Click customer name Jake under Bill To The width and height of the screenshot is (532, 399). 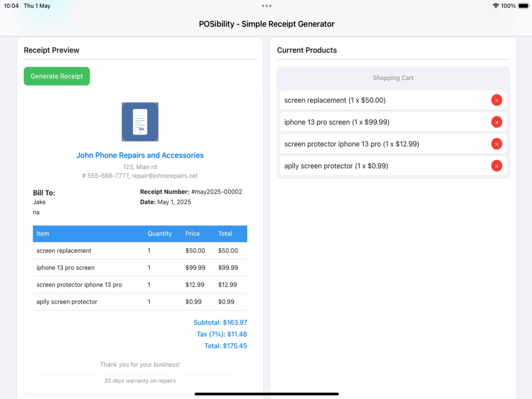39,202
